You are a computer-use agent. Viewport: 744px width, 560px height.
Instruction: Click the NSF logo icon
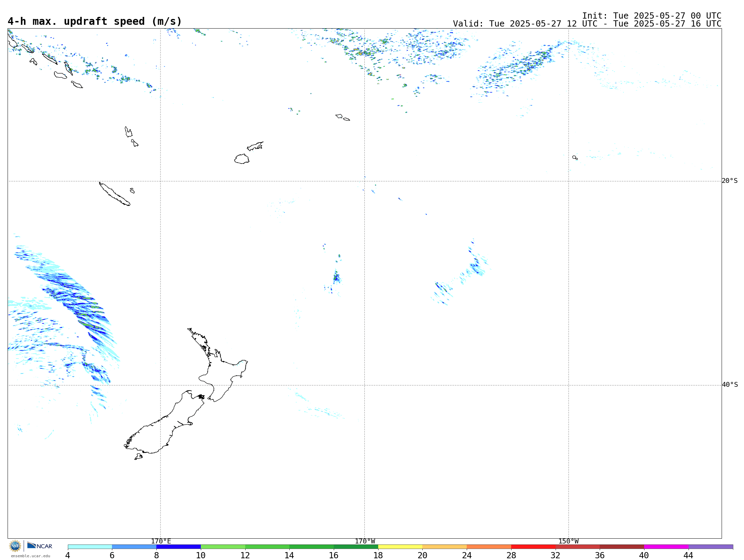click(x=15, y=546)
